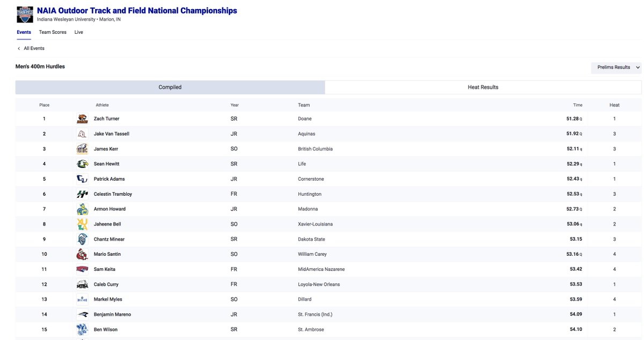Click the back arrow next to All Events
The width and height of the screenshot is (644, 340).
(19, 48)
